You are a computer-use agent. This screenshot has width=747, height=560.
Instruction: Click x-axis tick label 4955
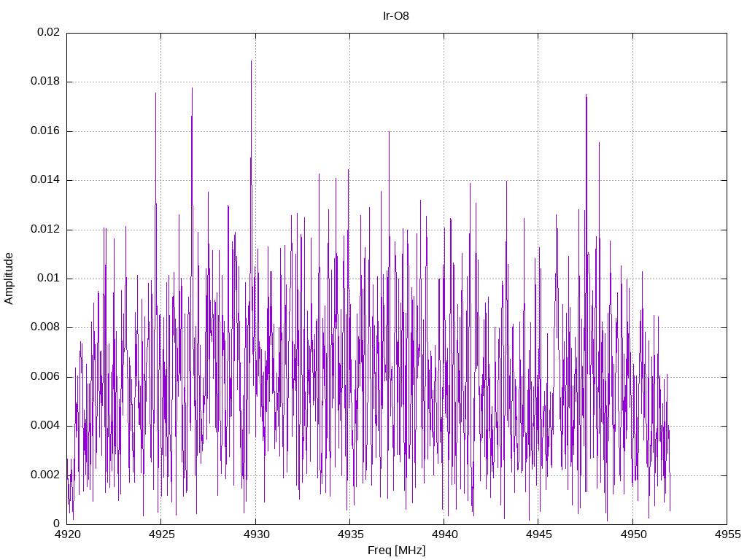(x=727, y=534)
